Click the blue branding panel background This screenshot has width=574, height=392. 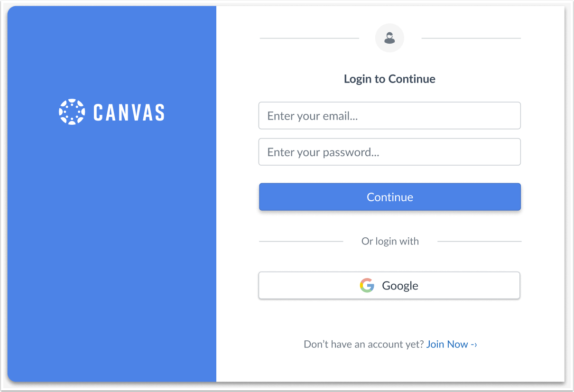pyautogui.click(x=112, y=247)
